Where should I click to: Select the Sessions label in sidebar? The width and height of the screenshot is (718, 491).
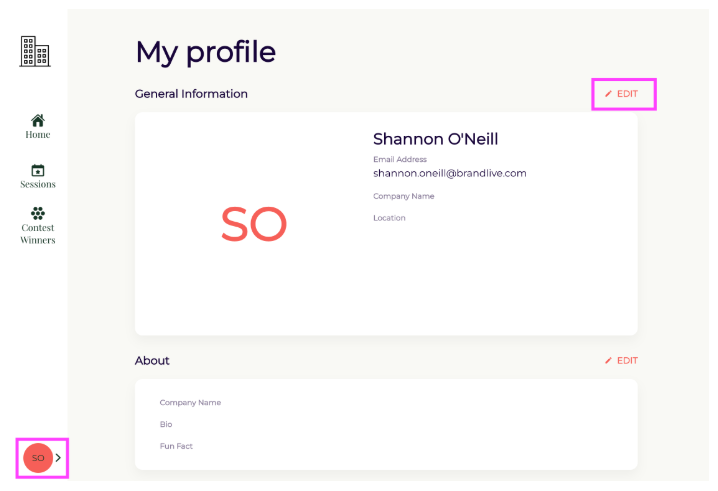[38, 184]
